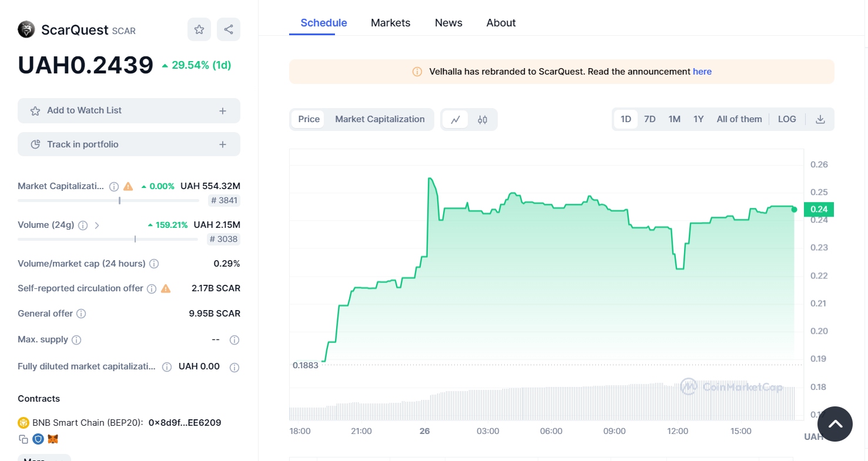The width and height of the screenshot is (868, 461).
Task: Click the UAH0.2439 price heading
Action: tap(86, 65)
